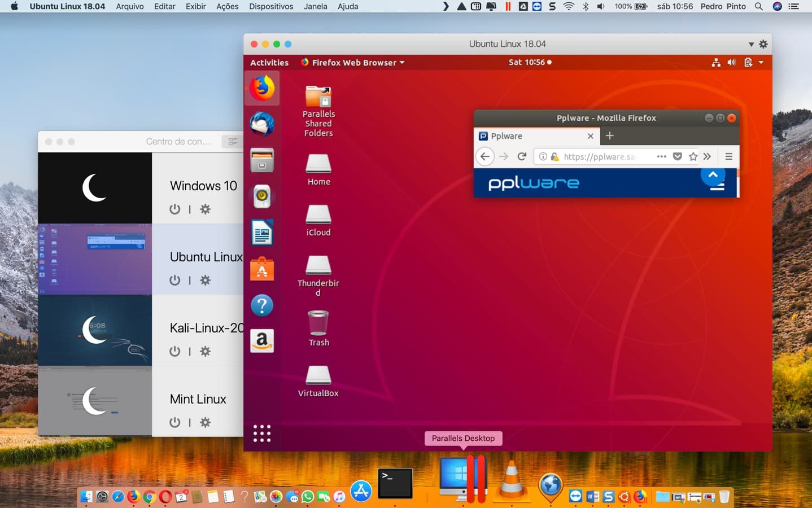
Task: Show Applications grid in Ubuntu
Action: click(x=262, y=433)
